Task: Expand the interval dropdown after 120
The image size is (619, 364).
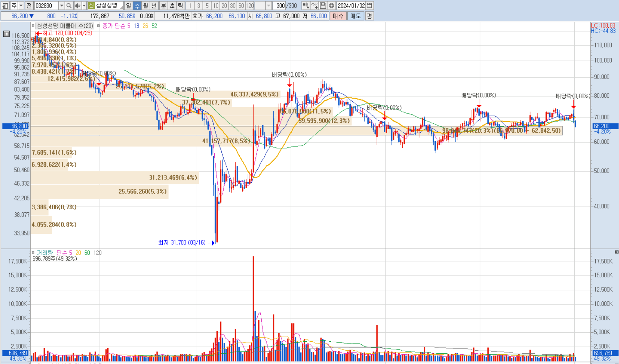Action: (269, 5)
